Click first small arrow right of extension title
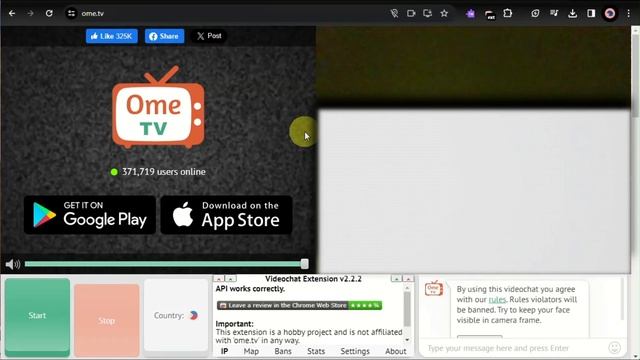Image resolution: width=640 pixels, height=360 pixels. coord(396,279)
